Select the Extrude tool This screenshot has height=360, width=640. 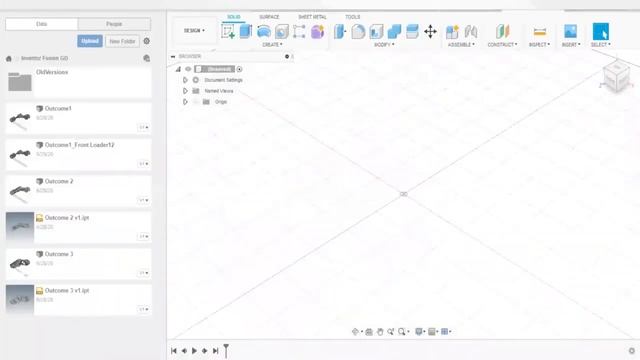click(246, 31)
